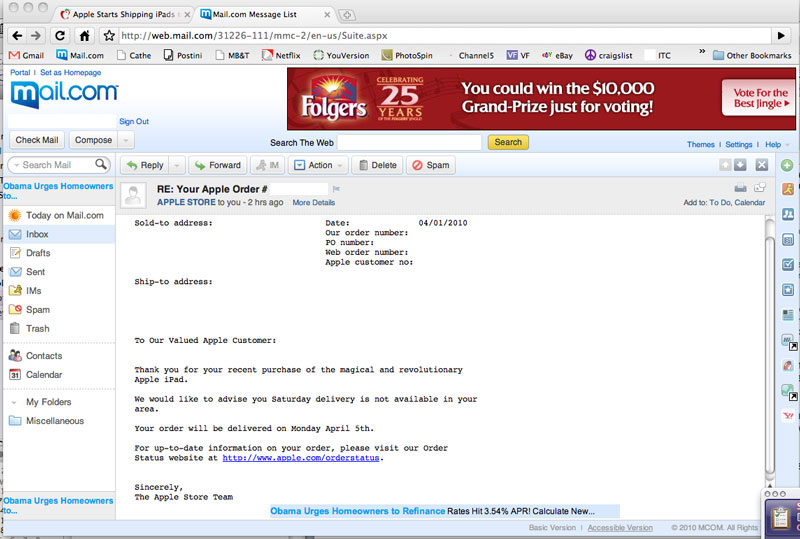
Task: Go to next message with down arrow
Action: pyautogui.click(x=740, y=165)
